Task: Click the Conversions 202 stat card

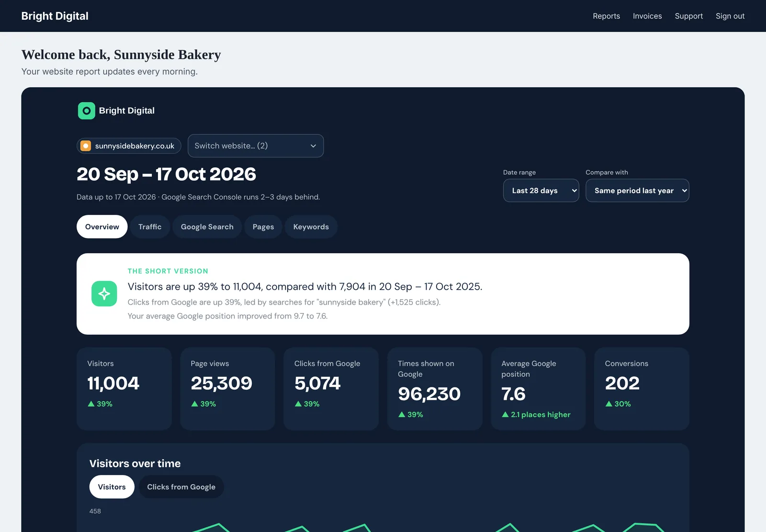Action: 642,389
